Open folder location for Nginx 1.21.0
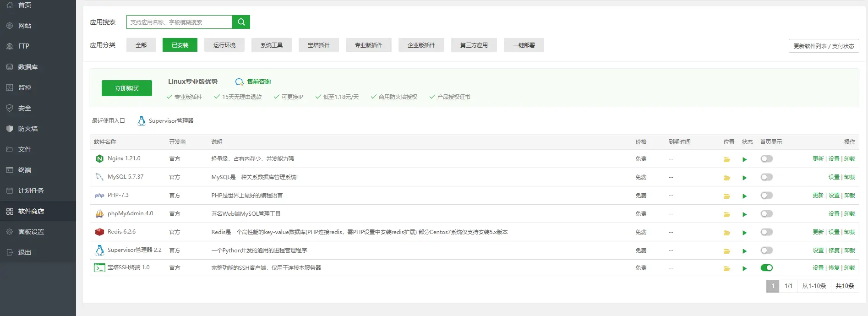This screenshot has height=316, width=868. coord(726,159)
